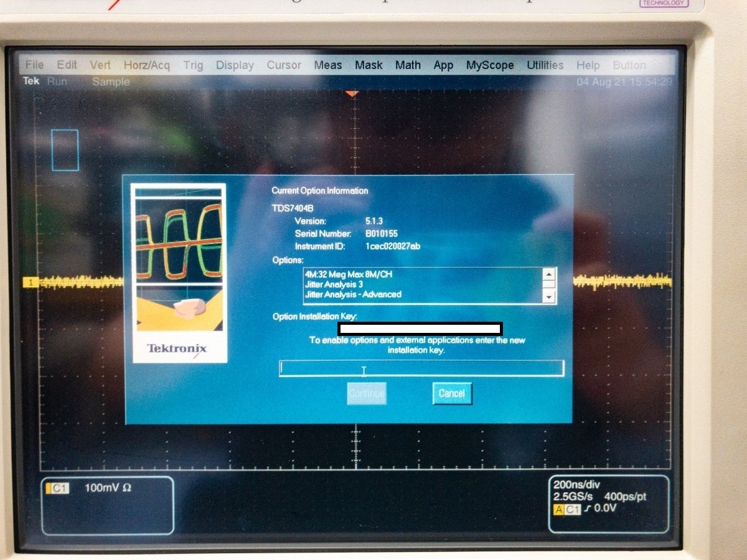Open the File menu

[x=34, y=65]
